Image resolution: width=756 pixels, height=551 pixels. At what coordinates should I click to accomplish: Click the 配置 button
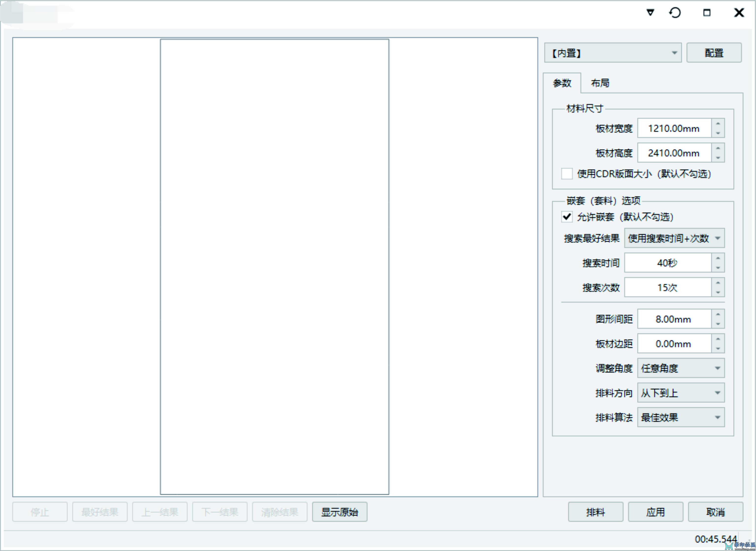coord(714,53)
